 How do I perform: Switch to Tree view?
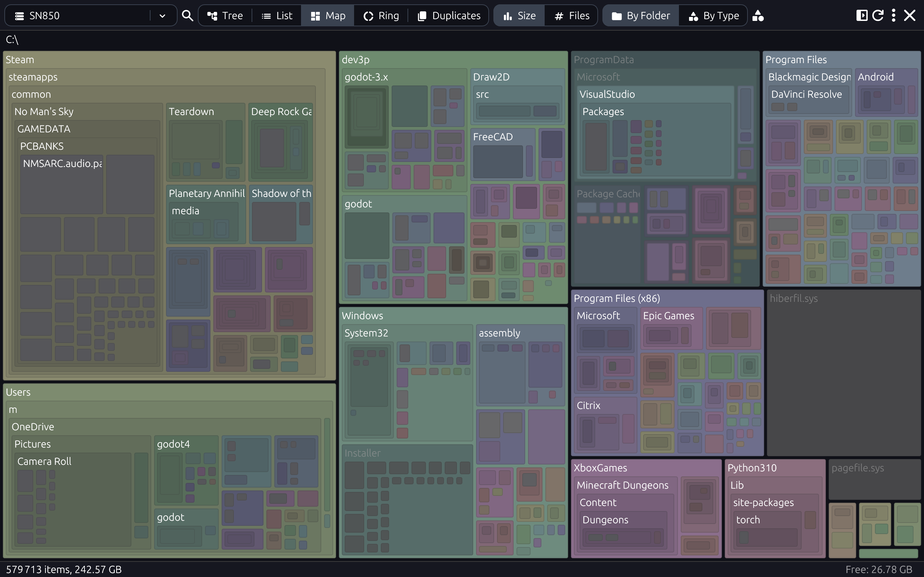(225, 15)
